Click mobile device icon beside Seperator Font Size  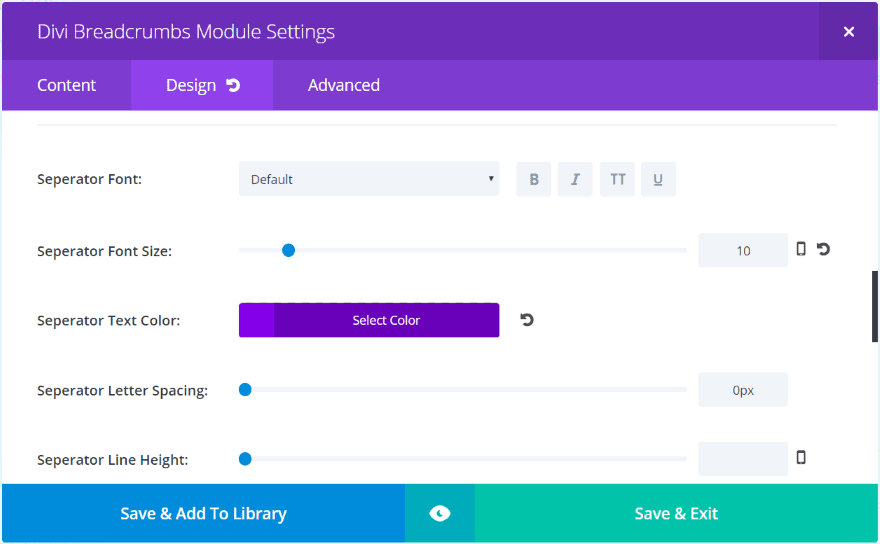[x=801, y=249]
